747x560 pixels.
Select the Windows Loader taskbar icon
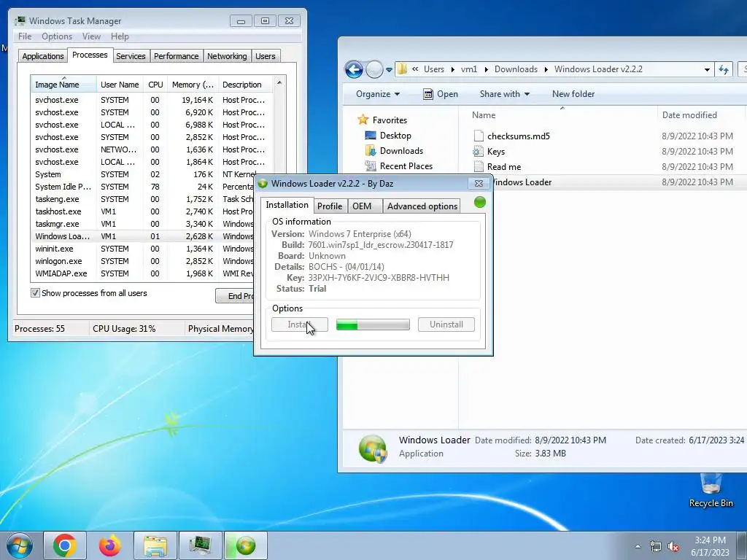(246, 545)
